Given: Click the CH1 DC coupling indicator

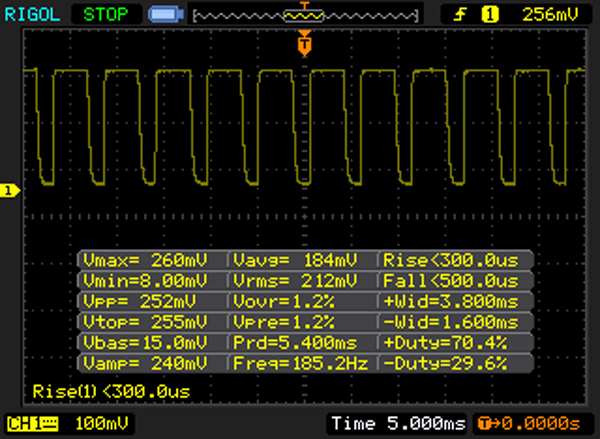Looking at the screenshot, I should point(33,424).
